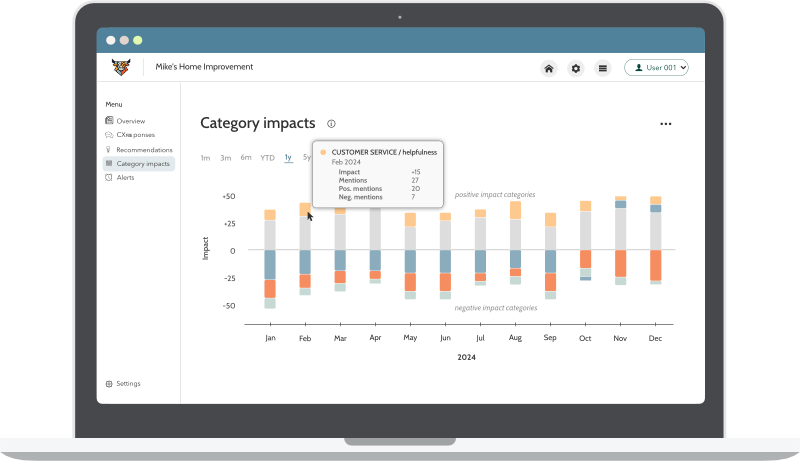
Task: Open the three-dot options menu
Action: point(665,124)
